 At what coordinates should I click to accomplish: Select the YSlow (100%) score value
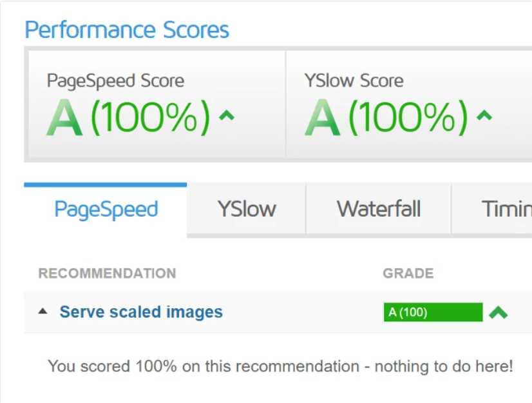(408, 117)
